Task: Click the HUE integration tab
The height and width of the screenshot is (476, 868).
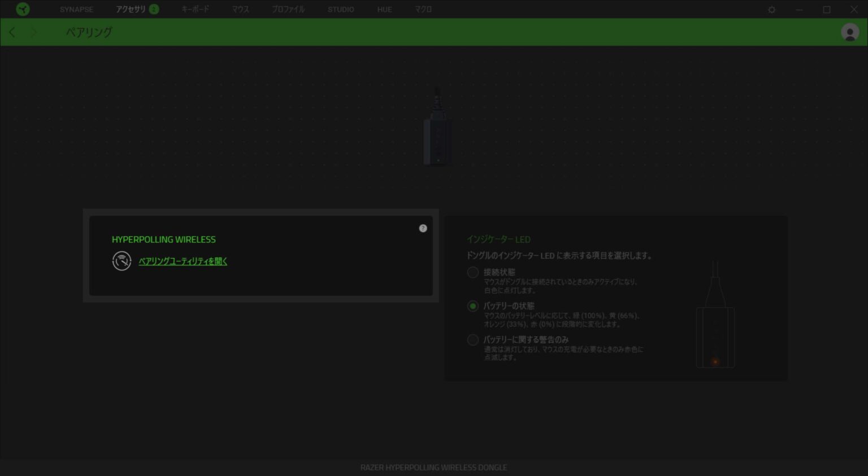Action: (384, 9)
